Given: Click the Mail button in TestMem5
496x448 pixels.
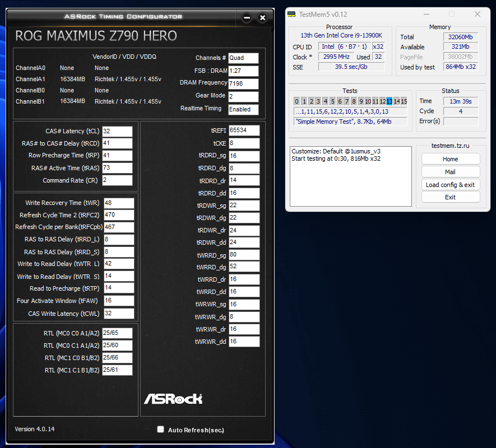Looking at the screenshot, I should pos(451,172).
